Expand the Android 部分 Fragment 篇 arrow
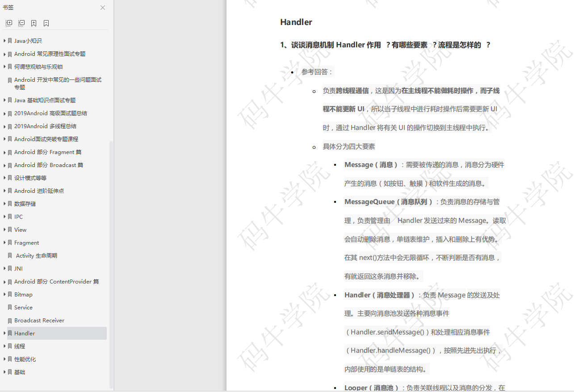Viewport: 574px width, 392px height. 4,152
